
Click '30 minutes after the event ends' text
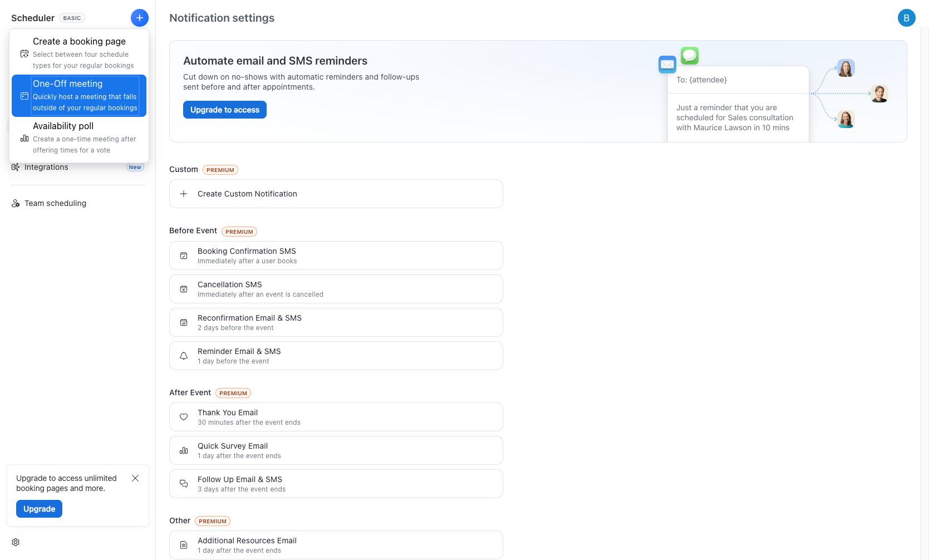[x=249, y=423]
